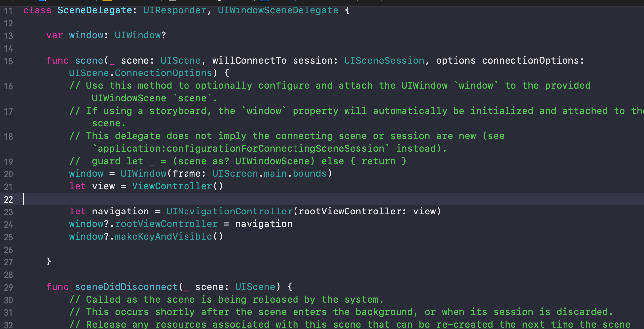Click the UIScene type on line 29
The height and width of the screenshot is (329, 644).
coord(255,287)
